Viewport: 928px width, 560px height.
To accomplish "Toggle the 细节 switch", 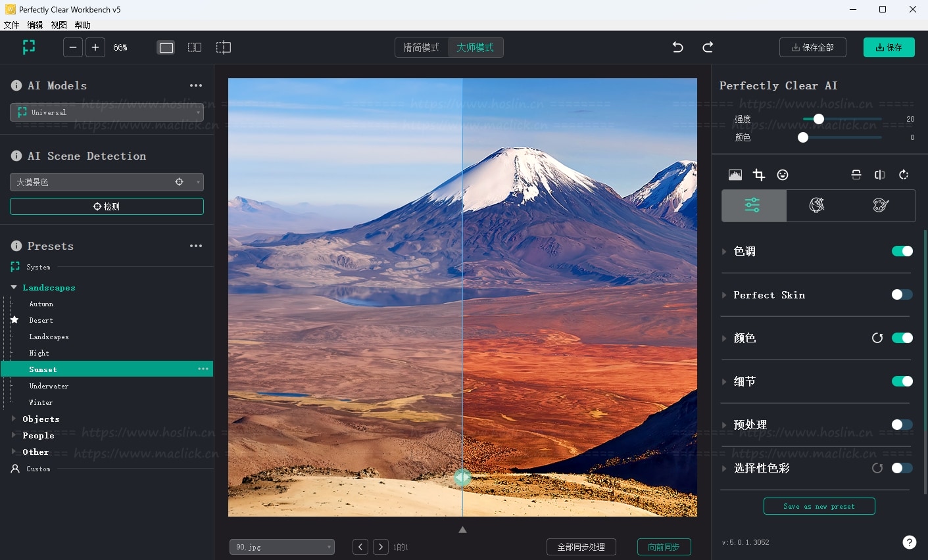I will 902,381.
